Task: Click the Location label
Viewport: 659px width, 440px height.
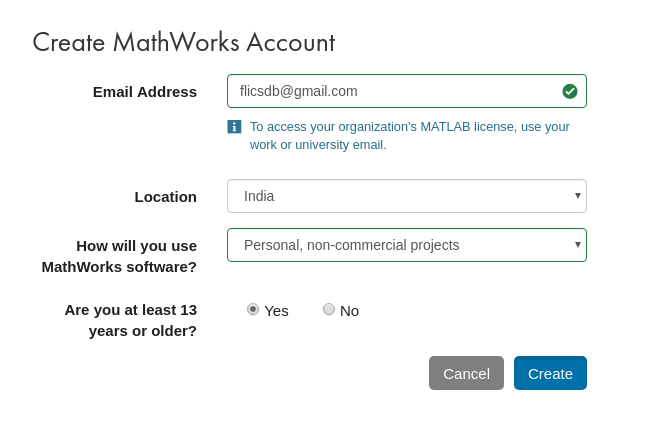Action: click(x=166, y=197)
